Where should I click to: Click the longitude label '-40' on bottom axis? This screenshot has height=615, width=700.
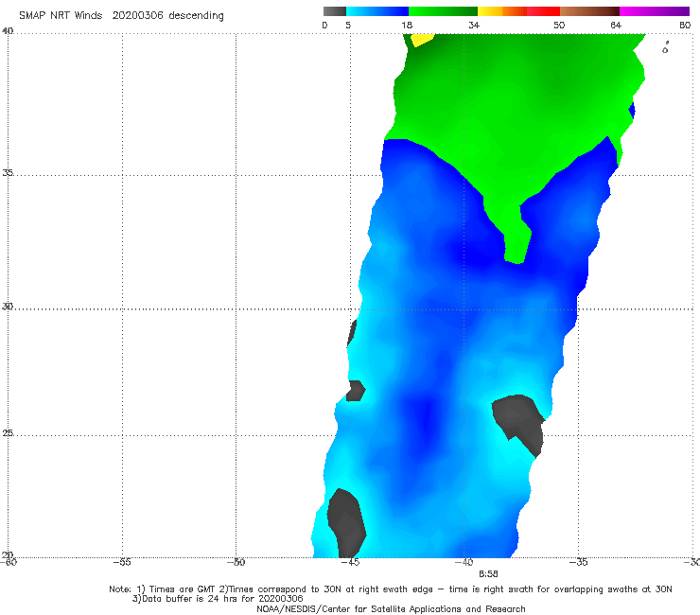click(x=464, y=562)
